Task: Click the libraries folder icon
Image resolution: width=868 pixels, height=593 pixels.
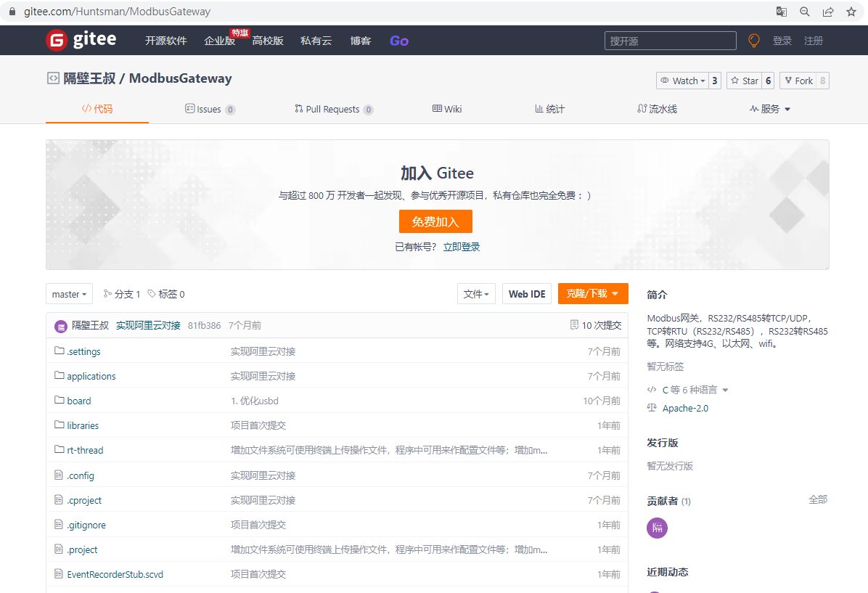Action: [x=60, y=425]
